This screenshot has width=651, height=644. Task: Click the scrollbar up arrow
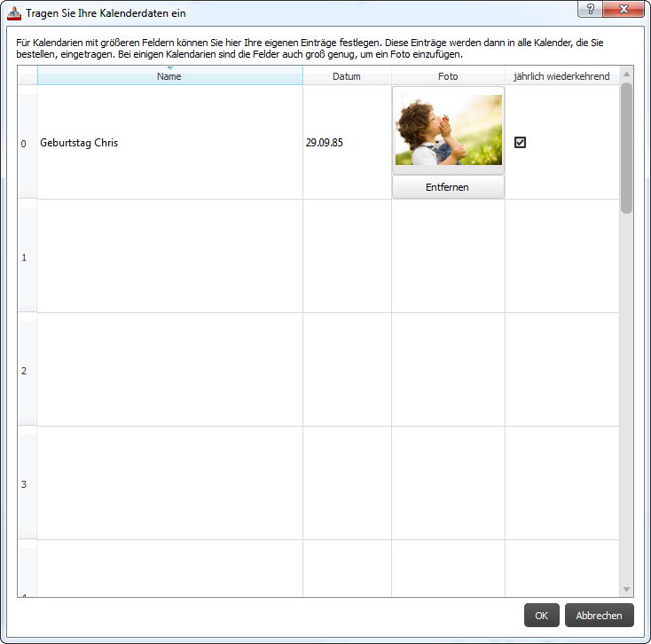pos(626,74)
